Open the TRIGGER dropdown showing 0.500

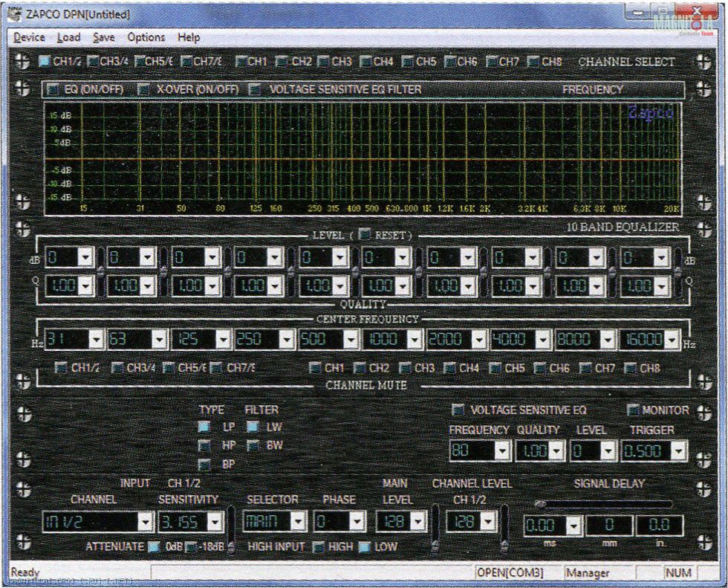[x=654, y=450]
